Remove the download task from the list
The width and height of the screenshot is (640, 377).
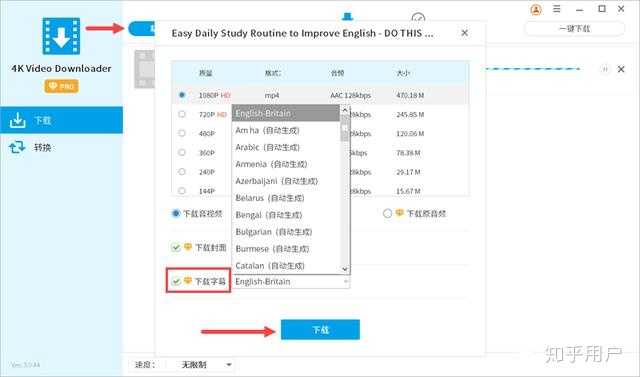(x=621, y=69)
